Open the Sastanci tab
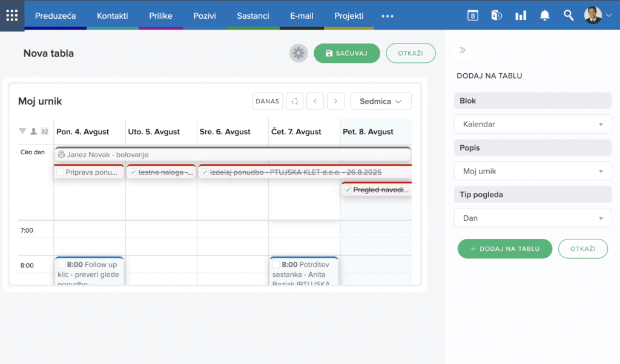 point(253,16)
